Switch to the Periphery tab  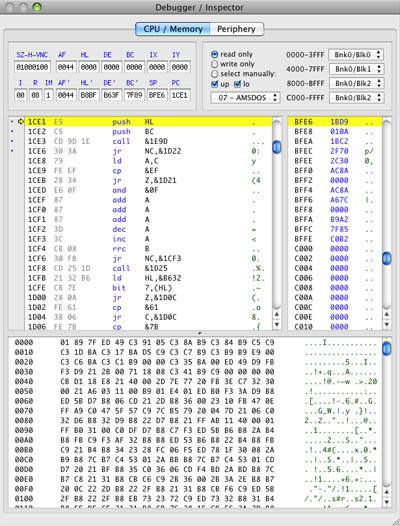click(x=237, y=29)
